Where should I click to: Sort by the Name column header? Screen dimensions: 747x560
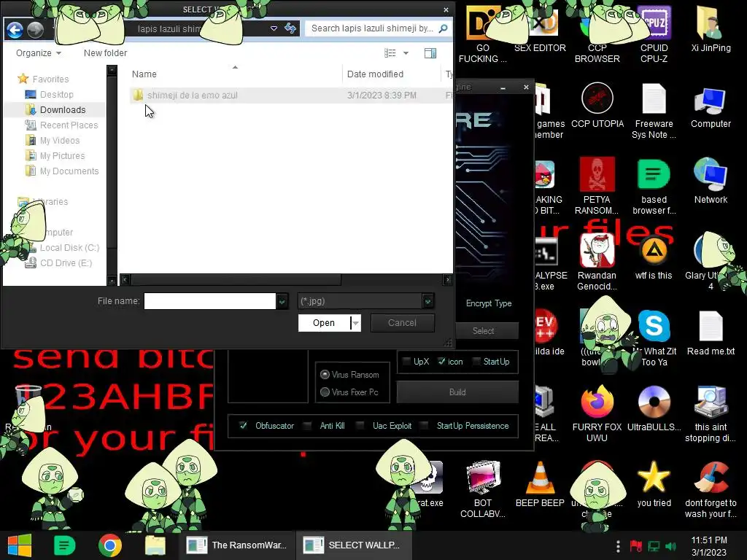click(x=236, y=74)
